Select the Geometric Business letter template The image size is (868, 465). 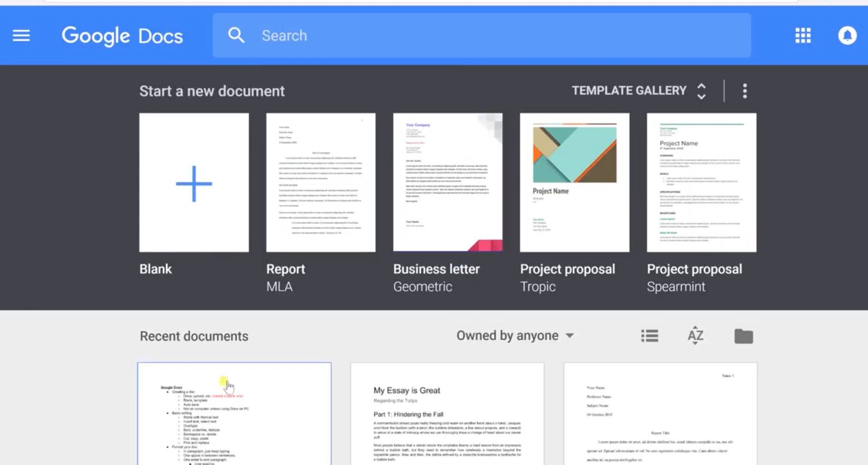pos(447,182)
